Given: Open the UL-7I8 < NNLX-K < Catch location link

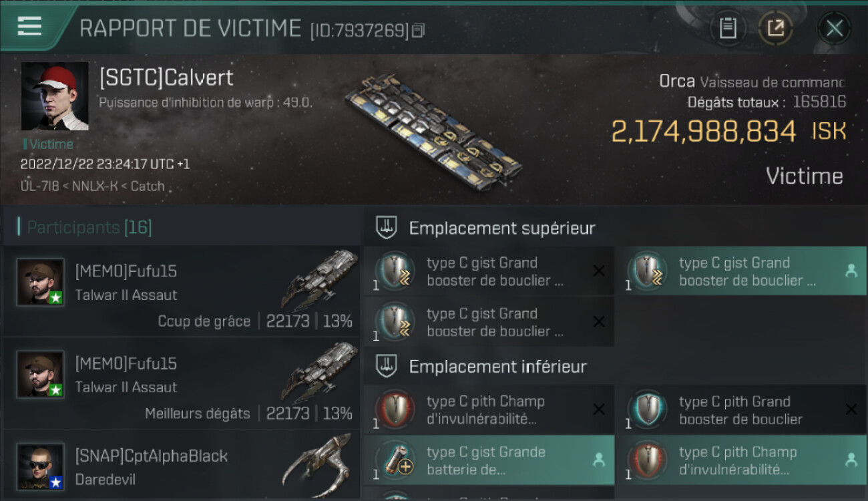Looking at the screenshot, I should tap(92, 186).
